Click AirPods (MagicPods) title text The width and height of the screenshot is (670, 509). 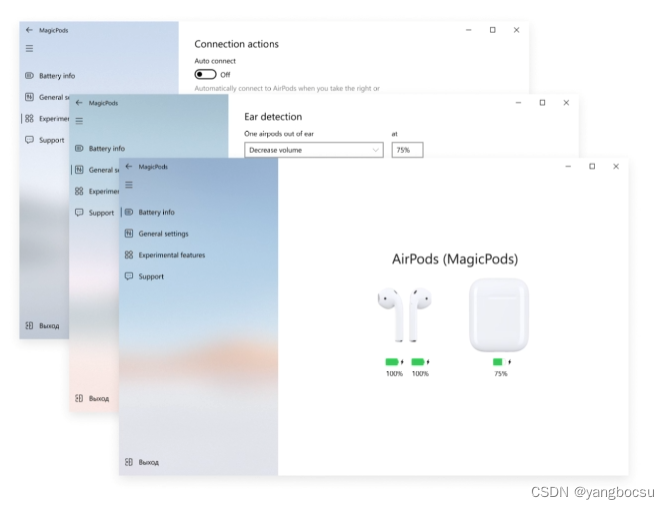(x=455, y=259)
